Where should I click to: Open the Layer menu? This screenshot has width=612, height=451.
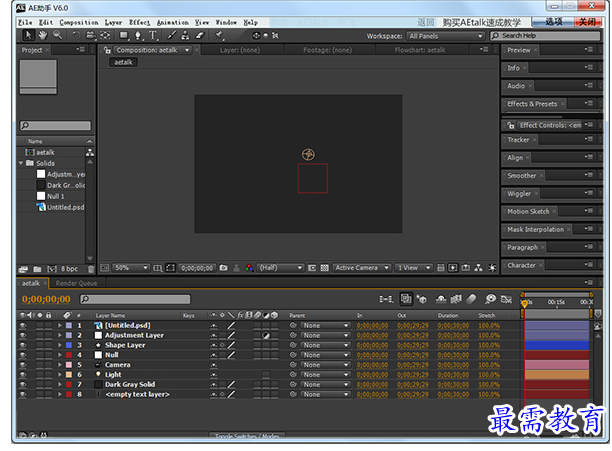pyautogui.click(x=113, y=23)
